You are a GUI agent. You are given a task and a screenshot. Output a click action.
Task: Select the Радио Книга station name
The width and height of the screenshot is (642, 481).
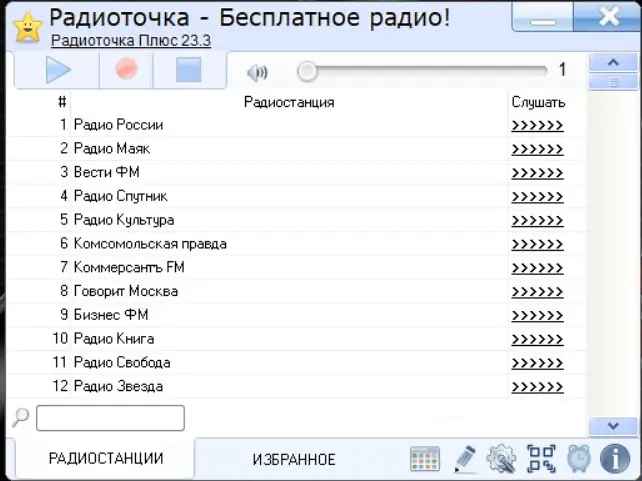click(x=114, y=339)
